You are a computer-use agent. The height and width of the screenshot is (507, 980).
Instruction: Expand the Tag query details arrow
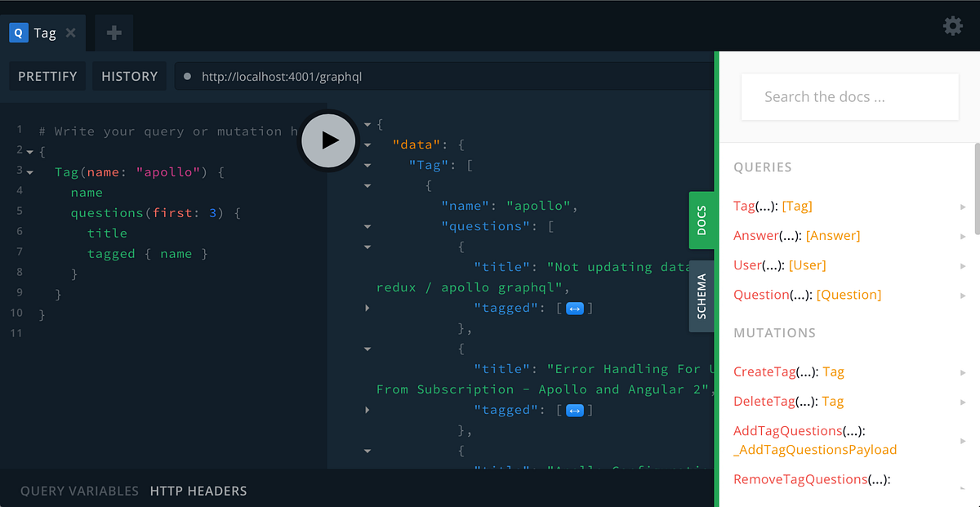(964, 207)
